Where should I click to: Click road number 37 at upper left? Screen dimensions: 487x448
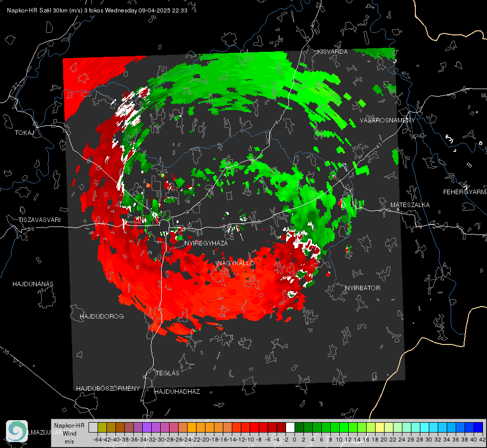coord(16,86)
